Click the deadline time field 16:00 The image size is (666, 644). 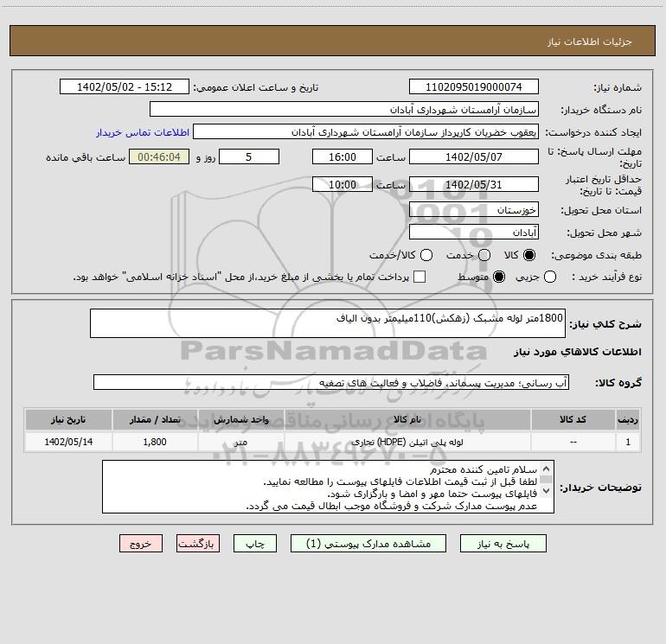click(x=343, y=156)
